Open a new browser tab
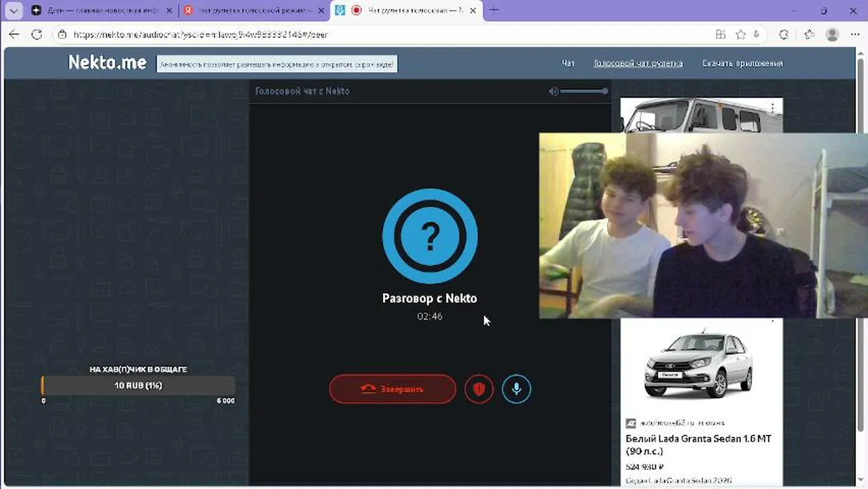The height and width of the screenshot is (489, 868). [494, 10]
